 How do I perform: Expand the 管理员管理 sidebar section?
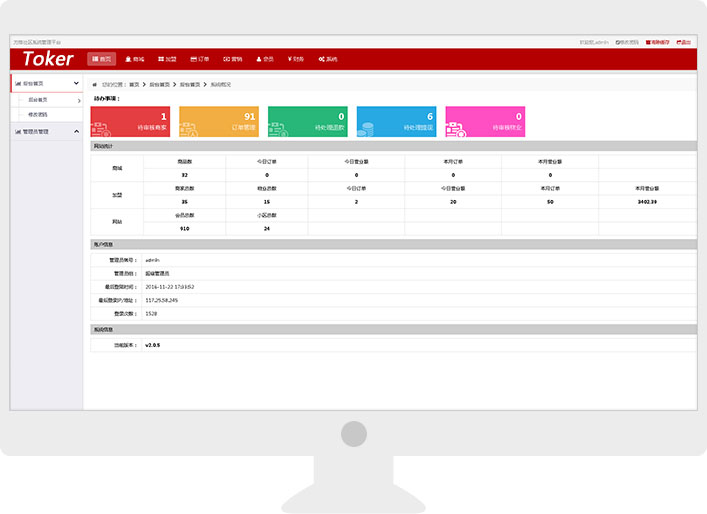point(46,131)
